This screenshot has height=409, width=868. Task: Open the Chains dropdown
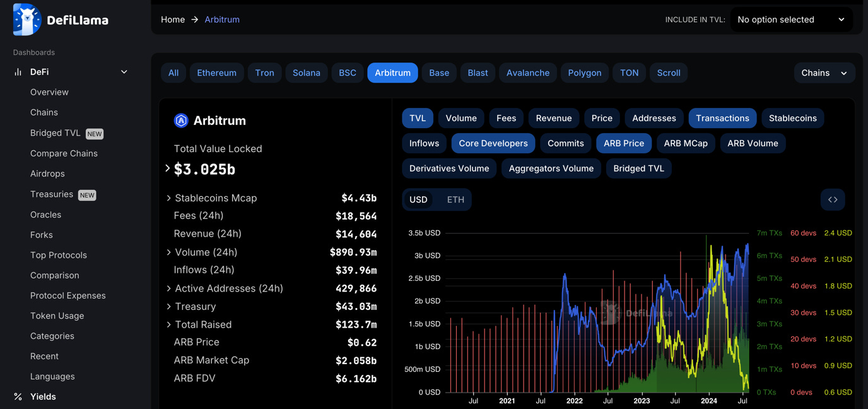(x=824, y=73)
